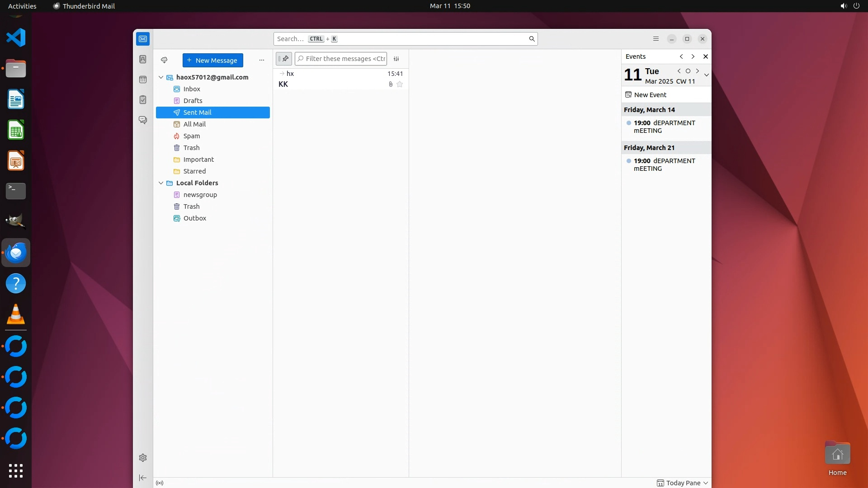Viewport: 868px width, 488px height.
Task: Toggle the star on KK message
Action: [400, 84]
